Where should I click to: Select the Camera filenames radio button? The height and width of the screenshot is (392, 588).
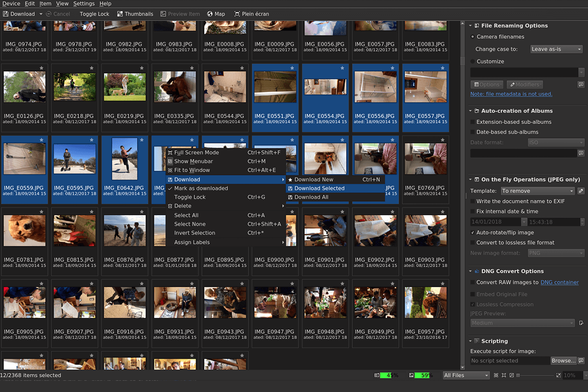point(472,37)
